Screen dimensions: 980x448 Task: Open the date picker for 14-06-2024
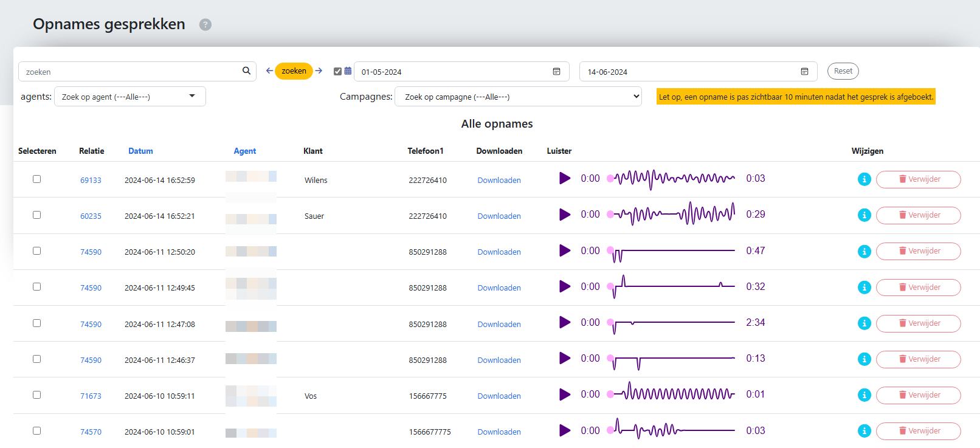(x=804, y=72)
